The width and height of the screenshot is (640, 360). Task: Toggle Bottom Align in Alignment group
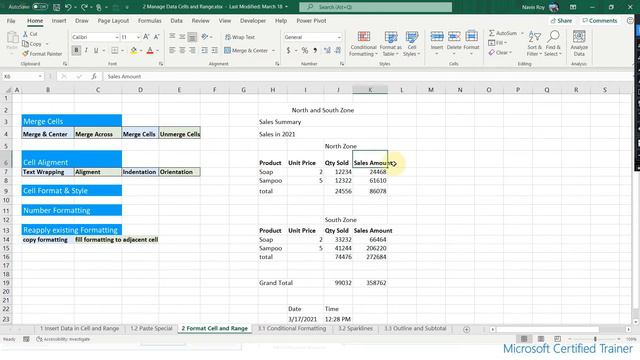pos(192,37)
